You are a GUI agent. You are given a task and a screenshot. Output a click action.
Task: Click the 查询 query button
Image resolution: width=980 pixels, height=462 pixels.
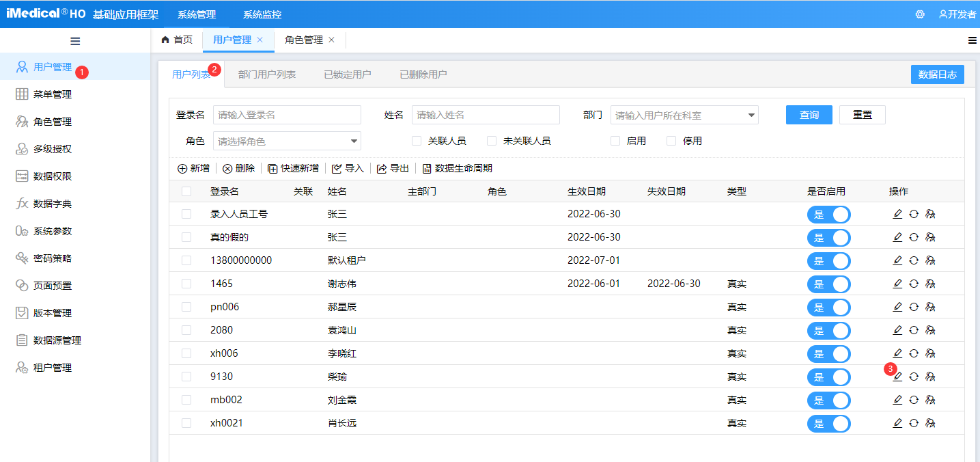809,115
